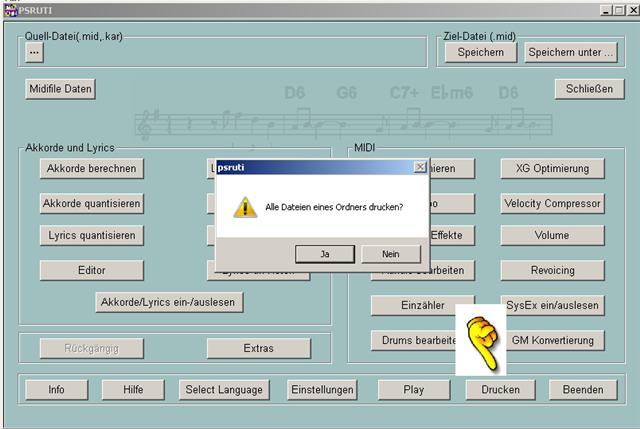Screen dimensions: 640x429
Task: Click the PSRUTI title bar app icon
Action: point(12,10)
